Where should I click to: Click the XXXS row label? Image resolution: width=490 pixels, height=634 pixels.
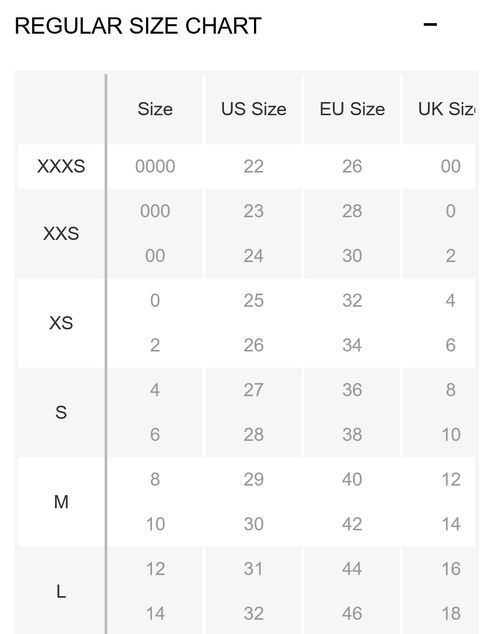(x=61, y=166)
